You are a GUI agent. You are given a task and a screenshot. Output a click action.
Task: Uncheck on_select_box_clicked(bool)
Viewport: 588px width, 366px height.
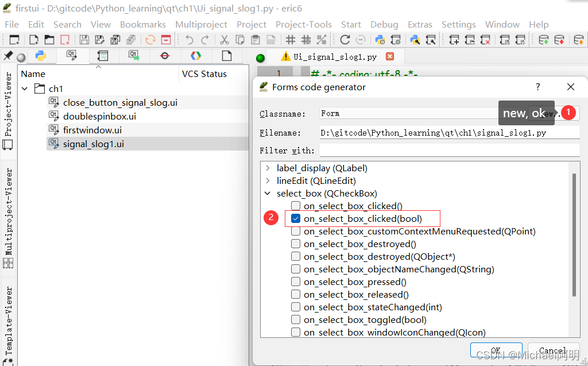click(x=296, y=218)
